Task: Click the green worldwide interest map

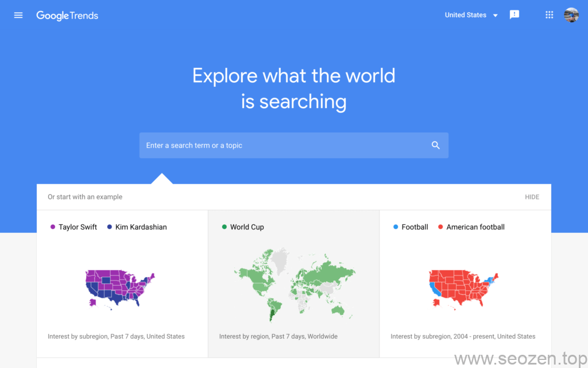Action: 293,286
